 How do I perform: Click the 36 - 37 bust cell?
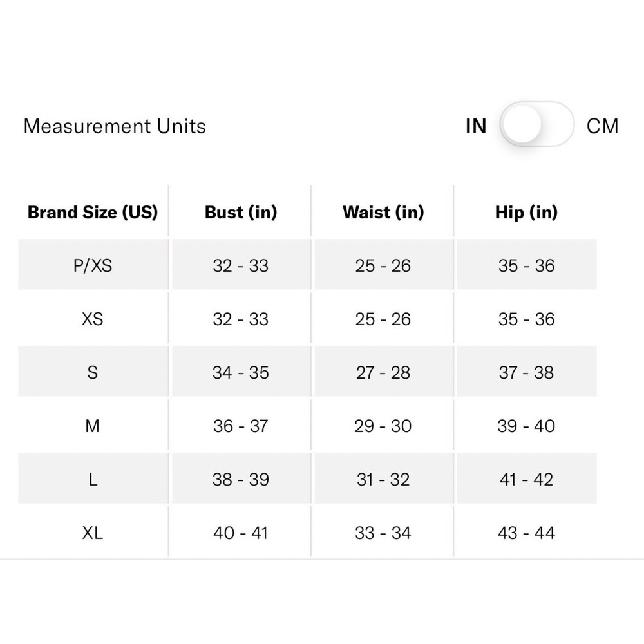(241, 426)
